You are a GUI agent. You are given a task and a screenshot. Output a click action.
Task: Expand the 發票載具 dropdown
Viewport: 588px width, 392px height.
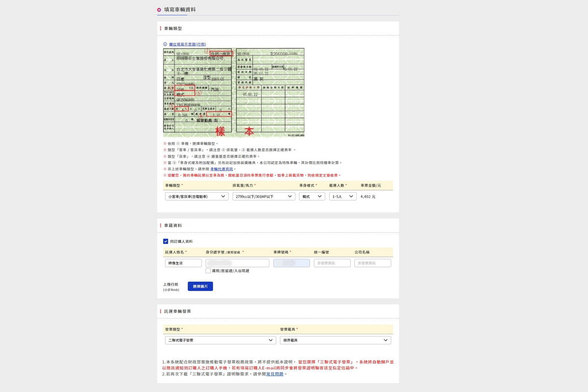tap(336, 340)
